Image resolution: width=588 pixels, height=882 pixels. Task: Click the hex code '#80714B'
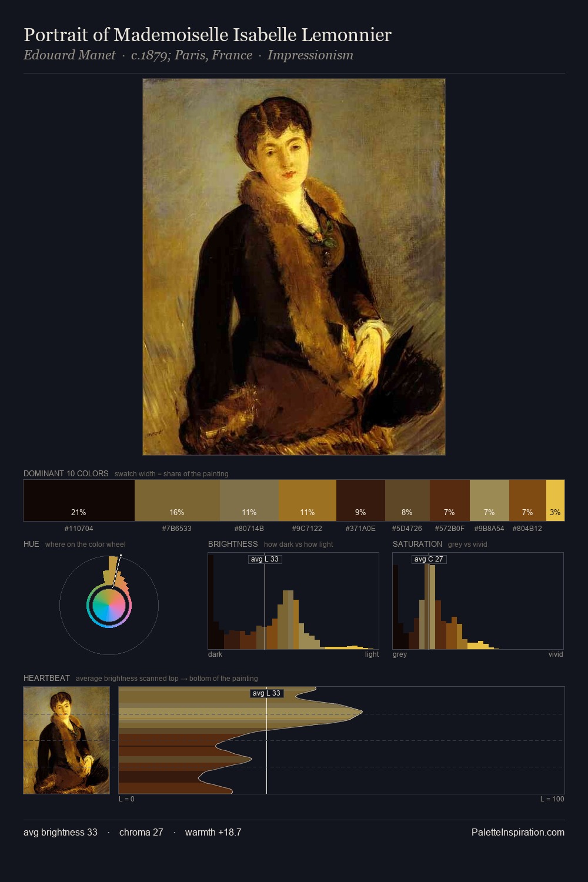coord(249,529)
